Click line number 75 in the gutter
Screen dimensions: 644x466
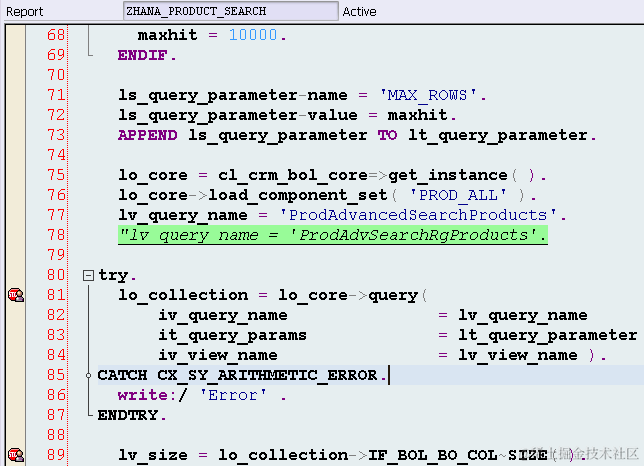click(56, 175)
